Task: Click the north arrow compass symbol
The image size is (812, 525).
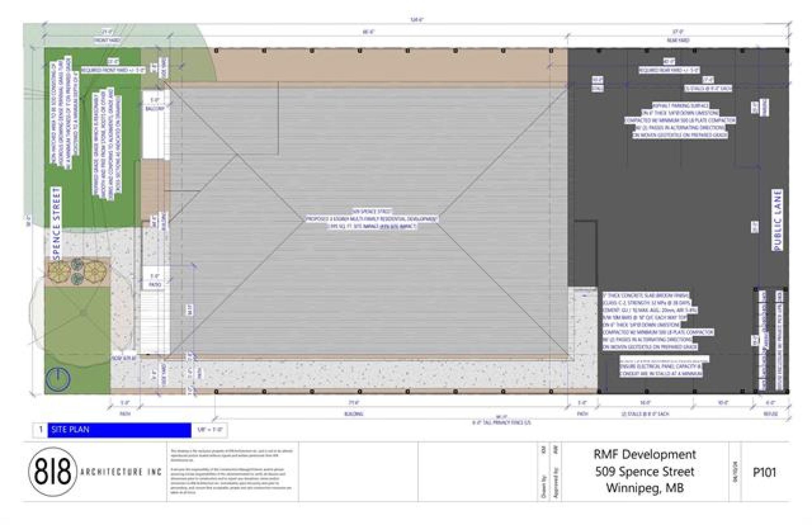Action: (x=58, y=378)
